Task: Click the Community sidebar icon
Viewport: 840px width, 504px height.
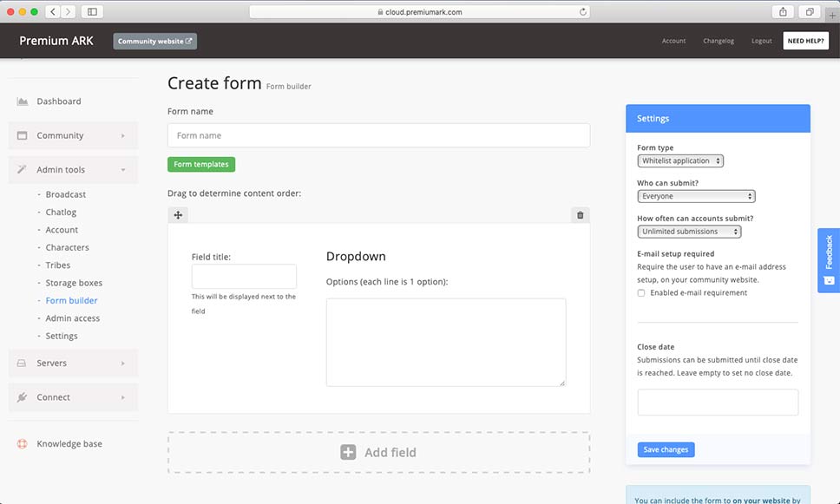Action: [23, 135]
